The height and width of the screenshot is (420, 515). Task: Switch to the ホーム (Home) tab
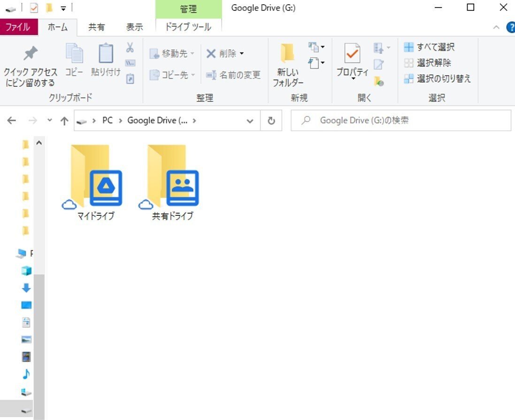point(58,27)
